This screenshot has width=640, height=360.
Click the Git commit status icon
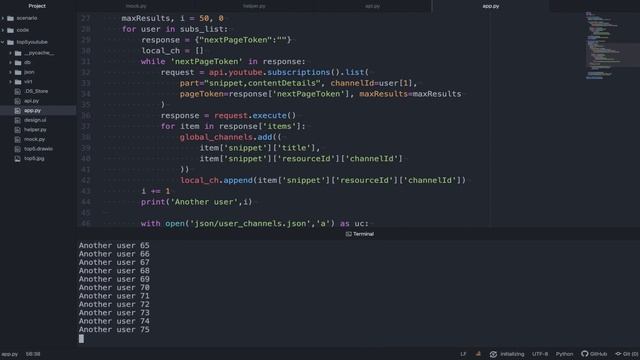tap(618, 354)
